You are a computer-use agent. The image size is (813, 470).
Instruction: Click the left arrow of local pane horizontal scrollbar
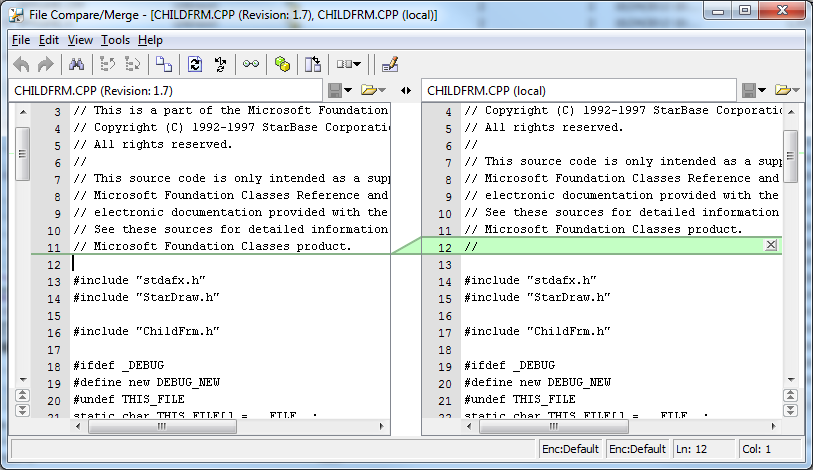point(469,426)
